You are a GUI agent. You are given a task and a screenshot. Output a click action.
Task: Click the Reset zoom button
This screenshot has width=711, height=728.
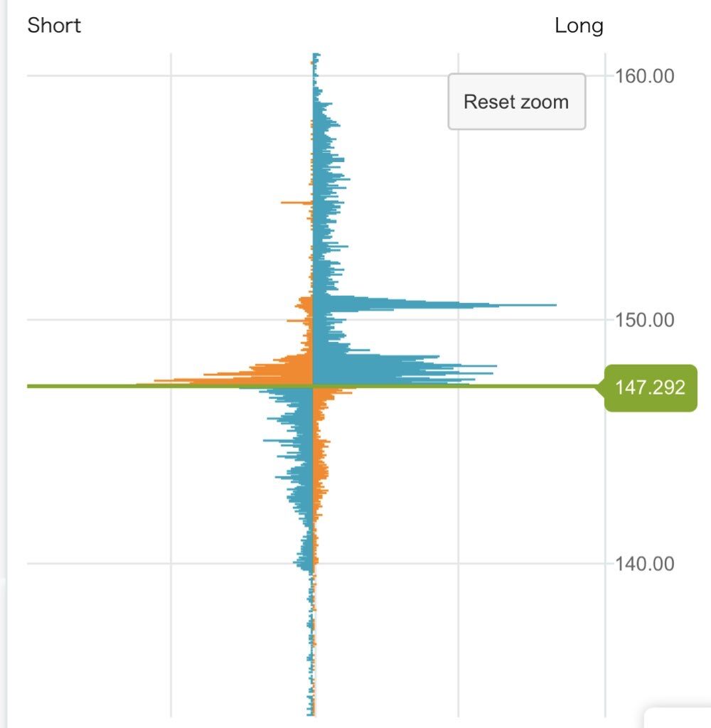pos(516,102)
